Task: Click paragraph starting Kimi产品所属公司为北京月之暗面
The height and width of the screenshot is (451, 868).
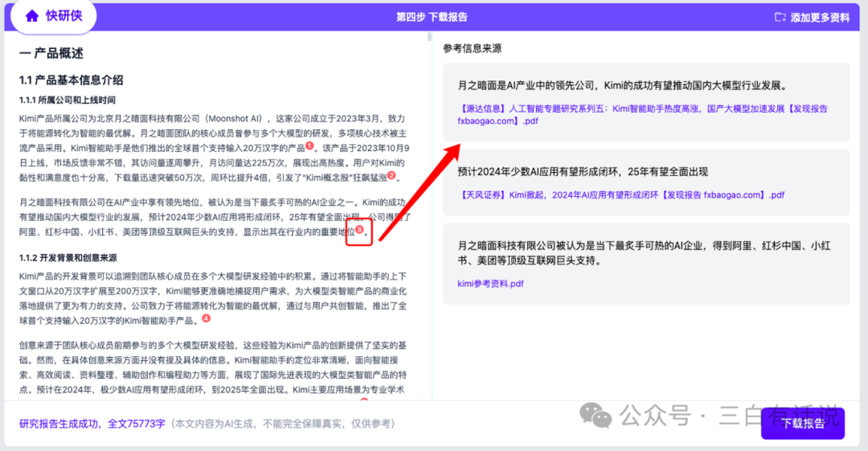Action: click(215, 148)
